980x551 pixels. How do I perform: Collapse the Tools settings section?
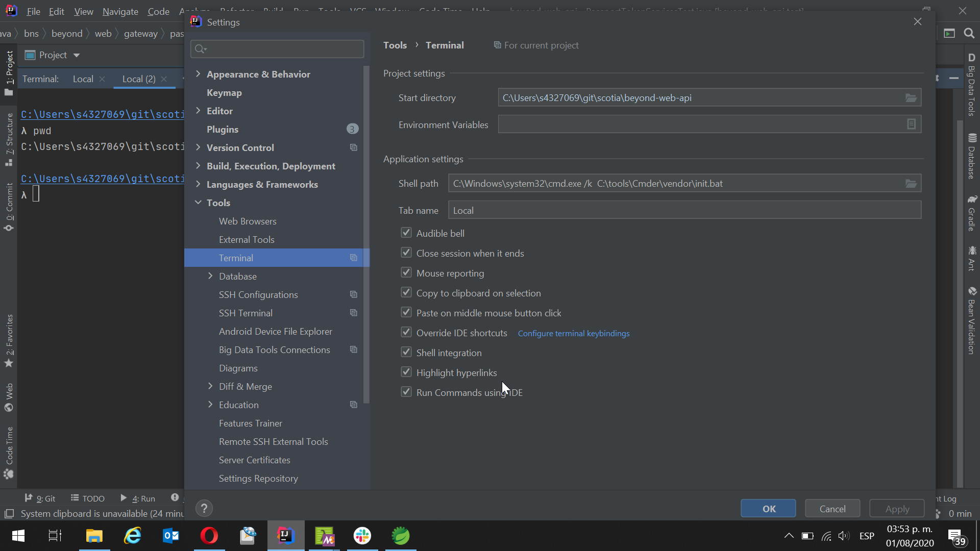click(x=198, y=203)
